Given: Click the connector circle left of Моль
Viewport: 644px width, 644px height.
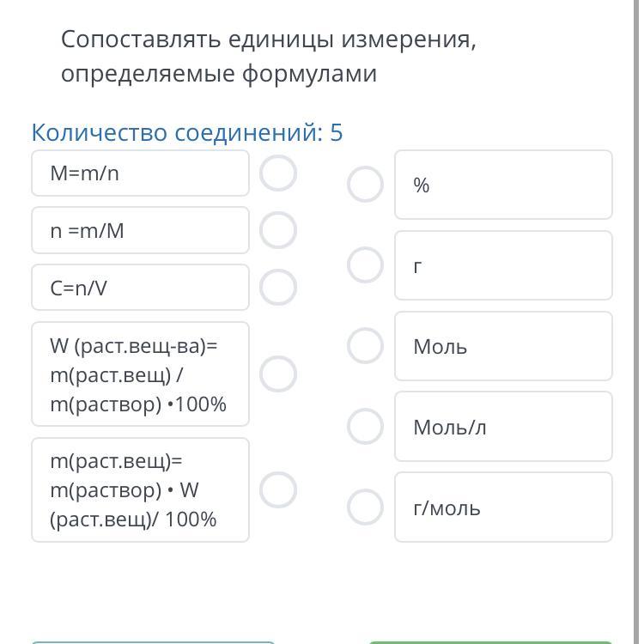Looking at the screenshot, I should [365, 346].
